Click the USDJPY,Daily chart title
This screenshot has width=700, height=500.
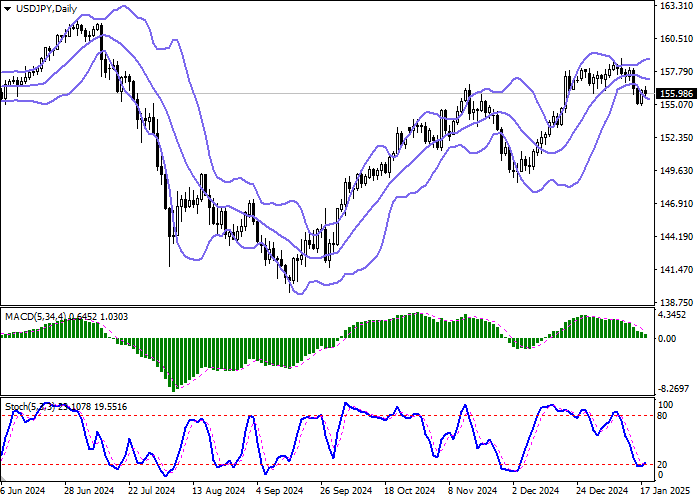(38, 8)
